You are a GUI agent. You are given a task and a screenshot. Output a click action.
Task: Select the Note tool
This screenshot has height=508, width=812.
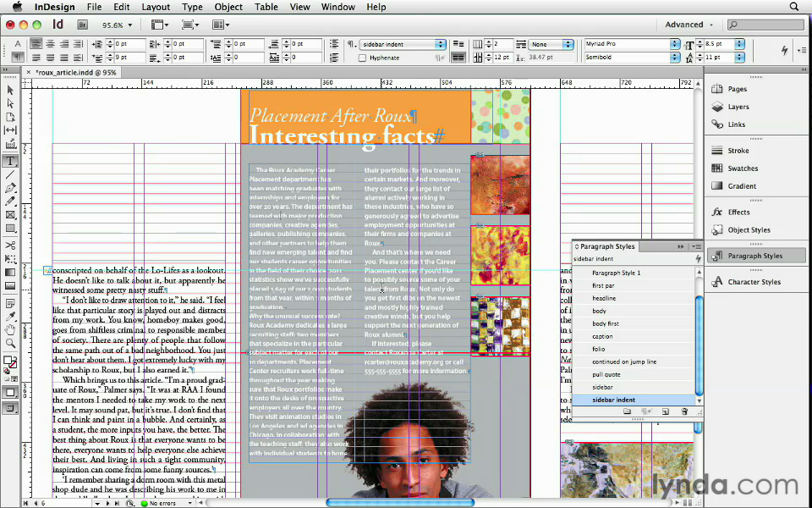(10, 303)
